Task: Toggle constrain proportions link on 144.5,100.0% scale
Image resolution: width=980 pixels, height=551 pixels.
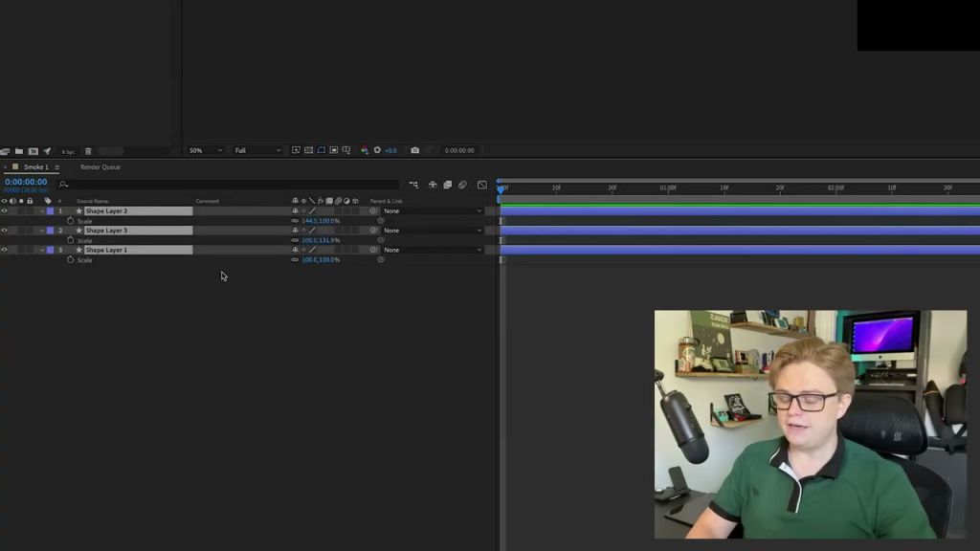Action: coord(295,221)
